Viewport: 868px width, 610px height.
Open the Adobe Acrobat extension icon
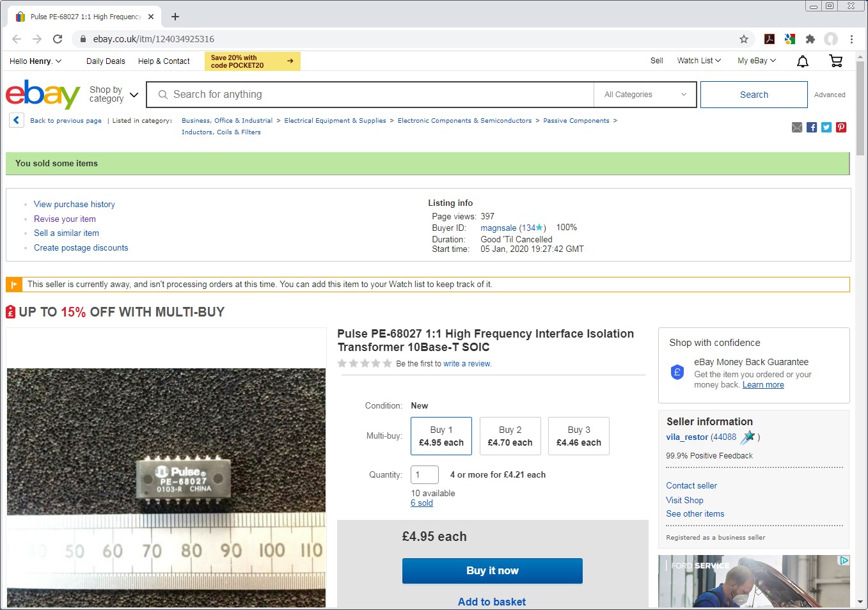(769, 39)
